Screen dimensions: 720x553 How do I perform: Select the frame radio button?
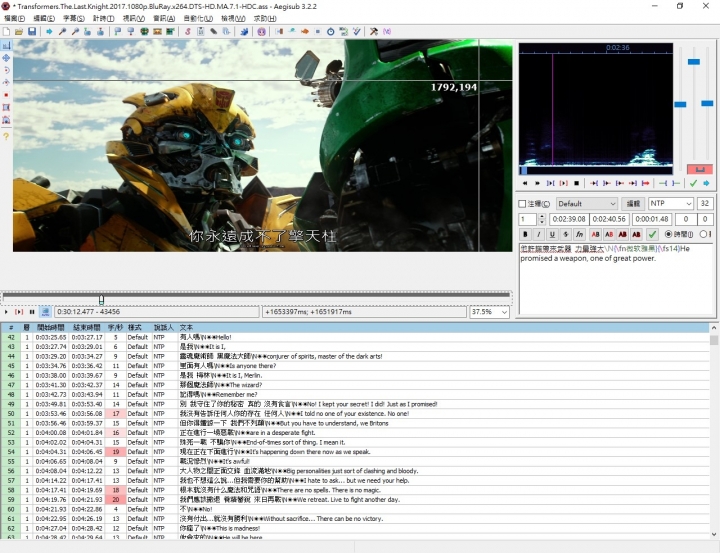pyautogui.click(x=703, y=234)
